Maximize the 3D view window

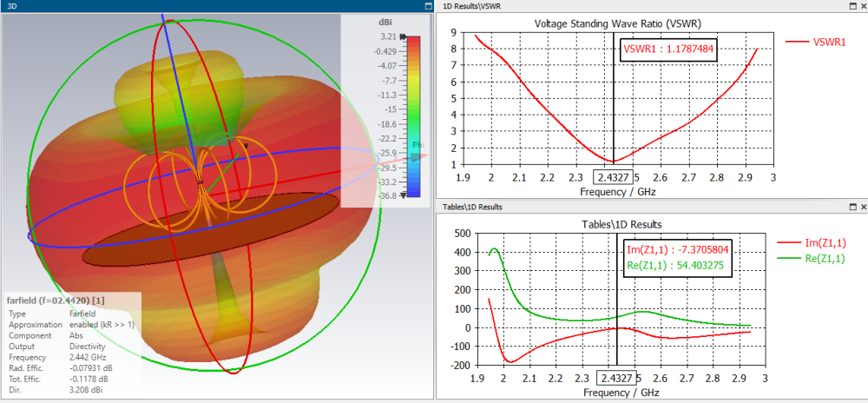pyautogui.click(x=428, y=5)
